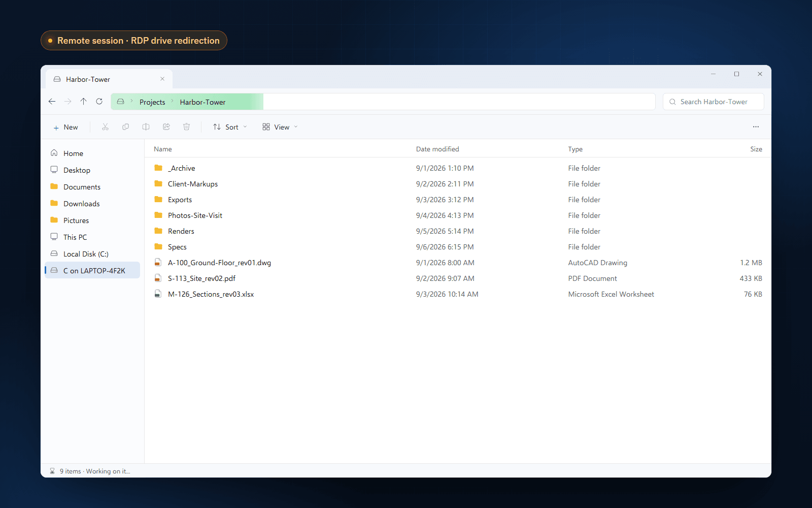812x508 pixels.
Task: Refresh the Harbor-Tower folder view
Action: coord(99,102)
